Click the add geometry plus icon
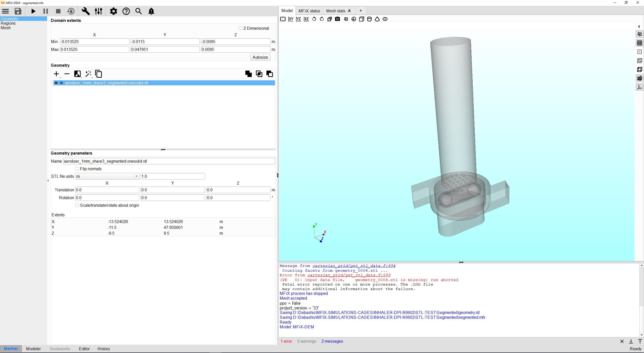 tap(56, 74)
